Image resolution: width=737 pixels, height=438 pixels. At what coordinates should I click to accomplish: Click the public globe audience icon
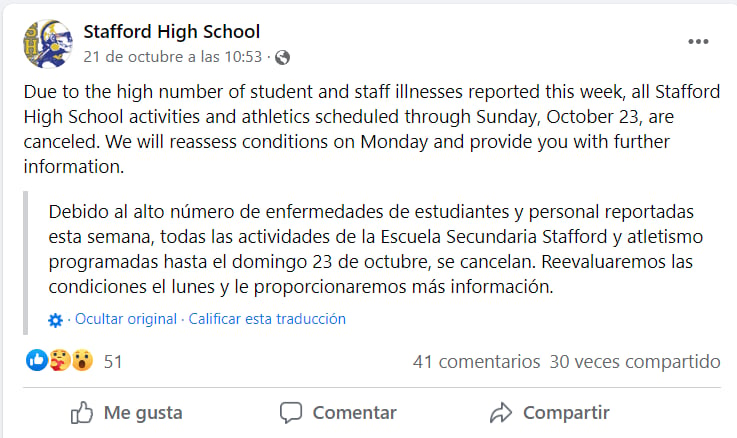(282, 57)
